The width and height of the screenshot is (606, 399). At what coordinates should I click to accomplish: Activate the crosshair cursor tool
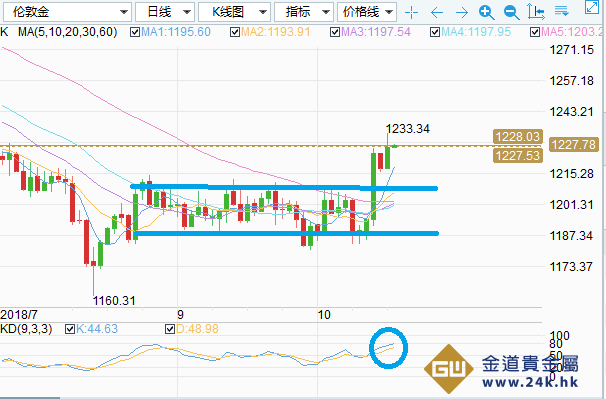click(411, 13)
